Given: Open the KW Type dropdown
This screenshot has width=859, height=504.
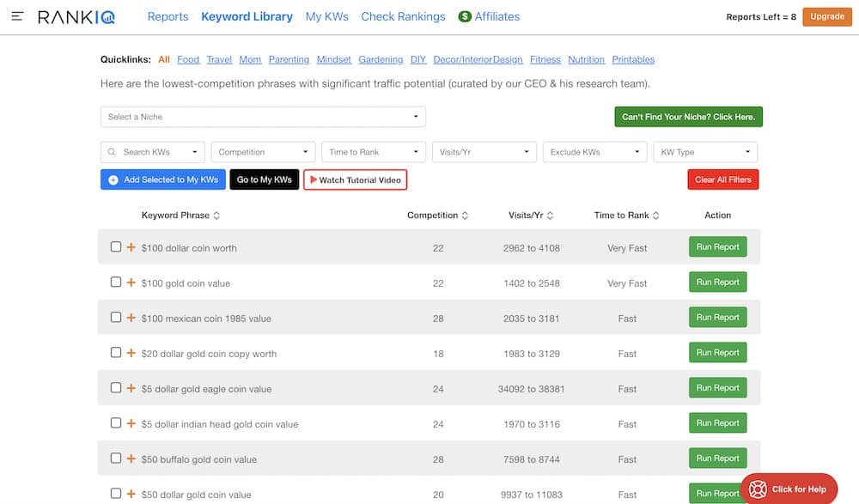Looking at the screenshot, I should [705, 152].
